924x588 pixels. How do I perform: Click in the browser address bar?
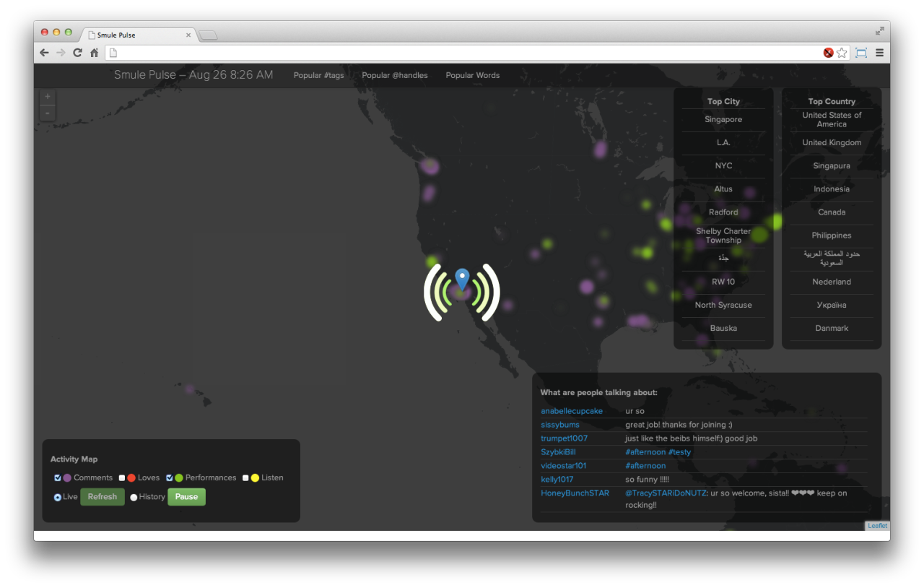(x=462, y=53)
